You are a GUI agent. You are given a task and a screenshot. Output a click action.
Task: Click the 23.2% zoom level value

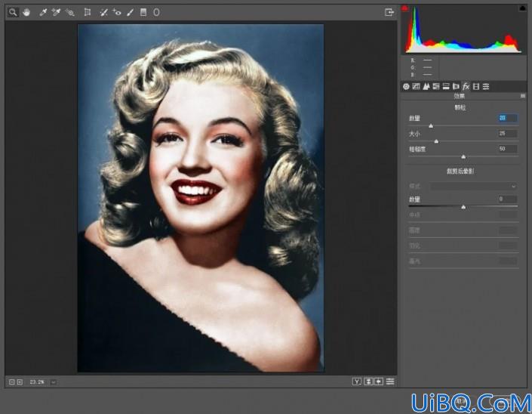(x=37, y=382)
